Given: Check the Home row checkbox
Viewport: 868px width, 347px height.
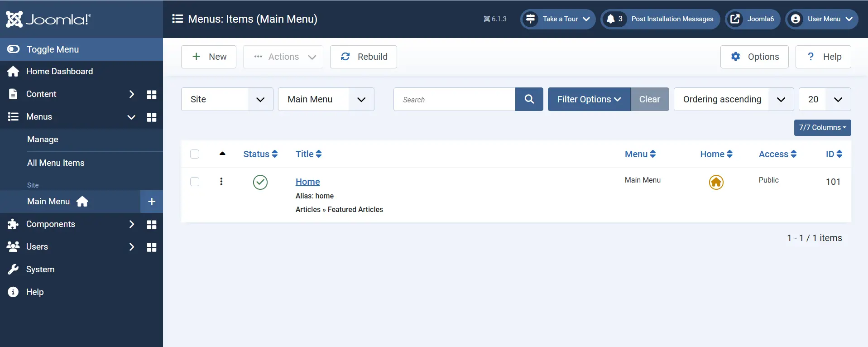Looking at the screenshot, I should 195,182.
